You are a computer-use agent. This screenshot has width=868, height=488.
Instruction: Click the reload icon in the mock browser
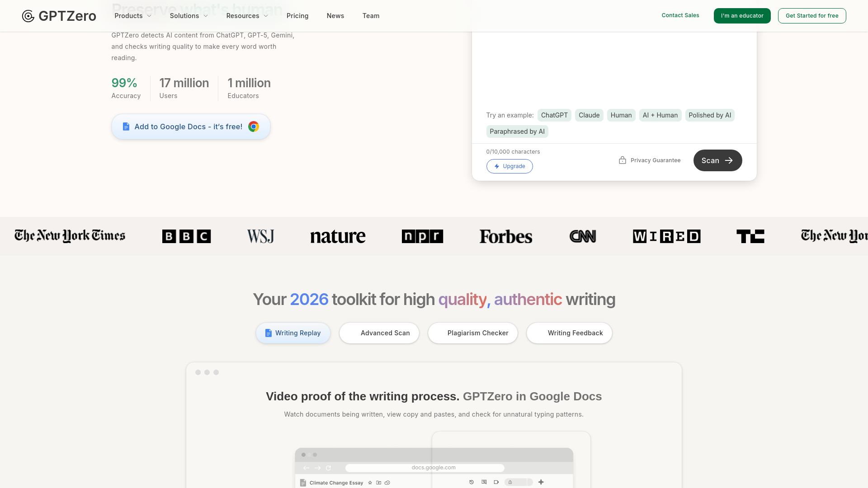coord(328,468)
